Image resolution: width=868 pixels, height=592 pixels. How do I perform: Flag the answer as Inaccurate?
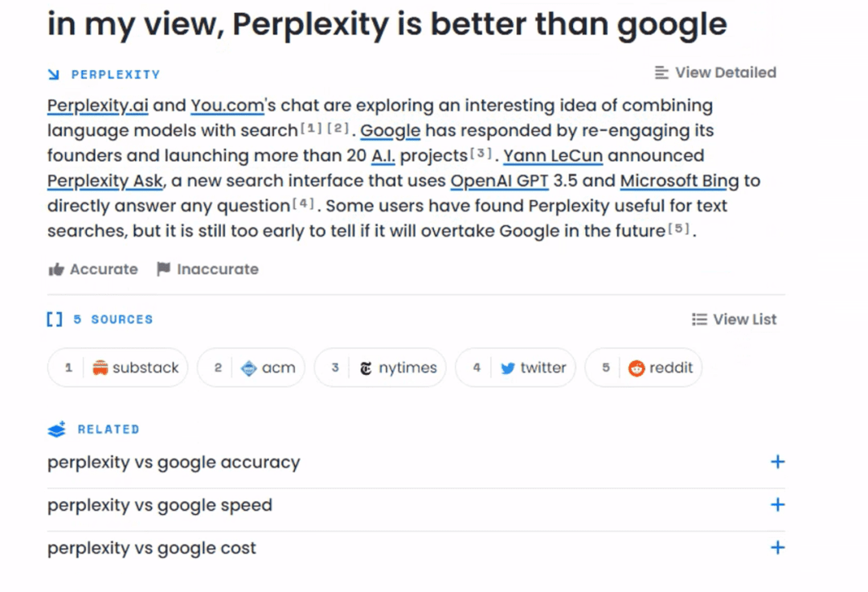point(205,269)
